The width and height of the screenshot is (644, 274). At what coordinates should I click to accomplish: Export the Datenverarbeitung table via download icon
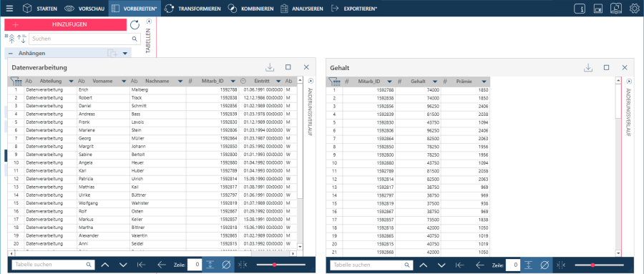tap(270, 67)
